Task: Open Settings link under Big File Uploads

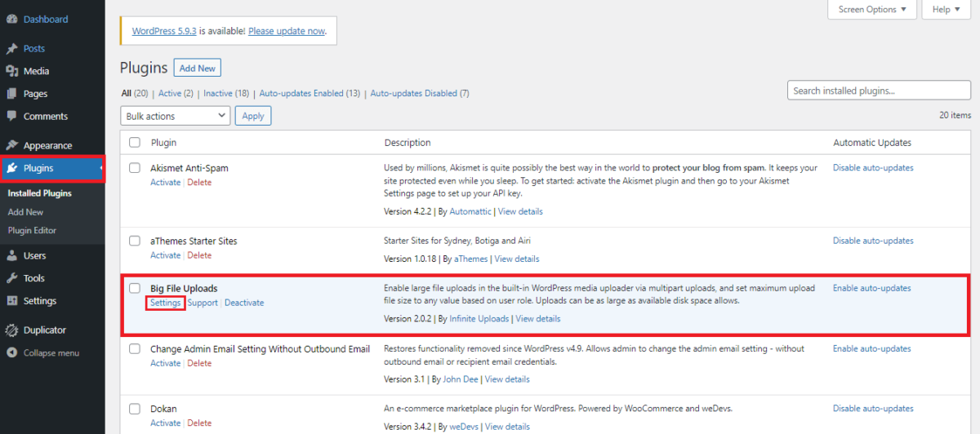Action: pyautogui.click(x=166, y=303)
